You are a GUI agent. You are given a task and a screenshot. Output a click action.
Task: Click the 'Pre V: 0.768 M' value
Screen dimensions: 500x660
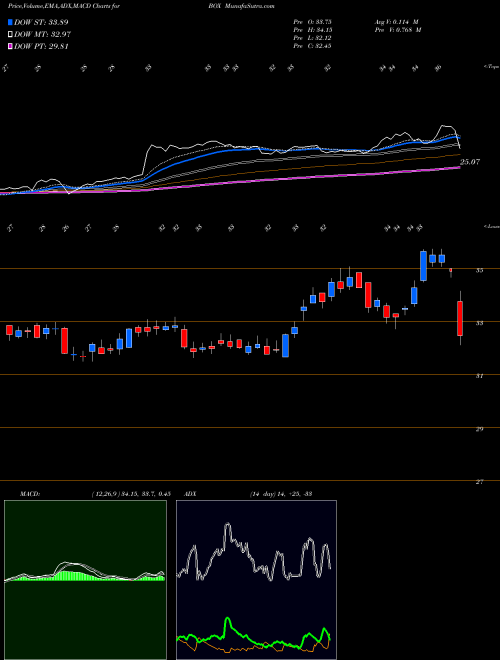(x=399, y=30)
